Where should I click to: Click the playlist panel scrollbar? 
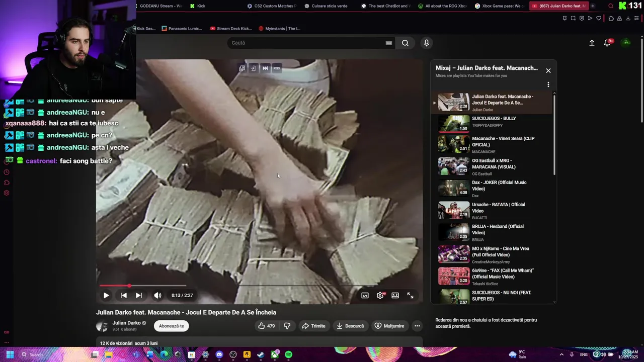pyautogui.click(x=554, y=135)
